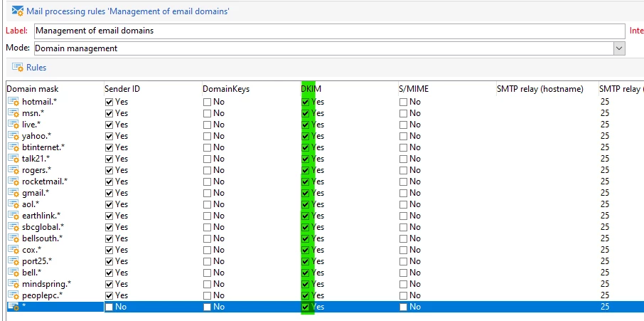The width and height of the screenshot is (644, 321).
Task: Enable S/MIME for yahoo.*
Action: [403, 136]
